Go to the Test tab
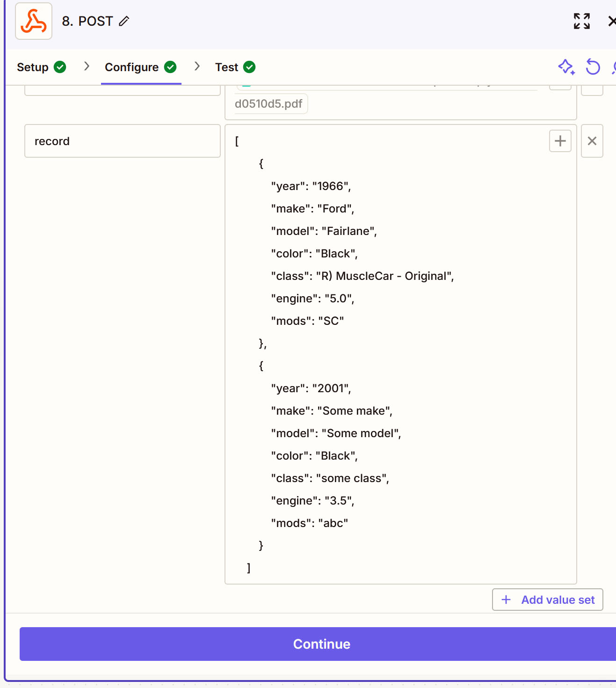Screen dimensions: 616x688 (235, 67)
